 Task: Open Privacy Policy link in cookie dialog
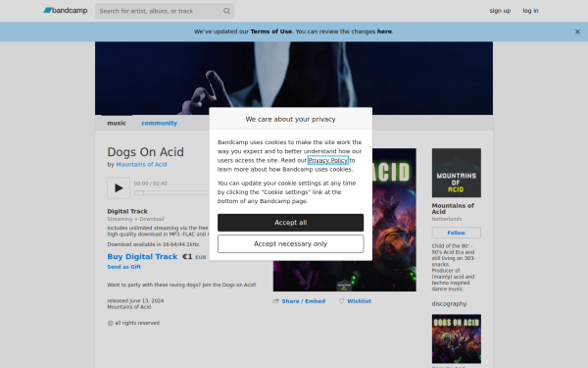pyautogui.click(x=328, y=160)
